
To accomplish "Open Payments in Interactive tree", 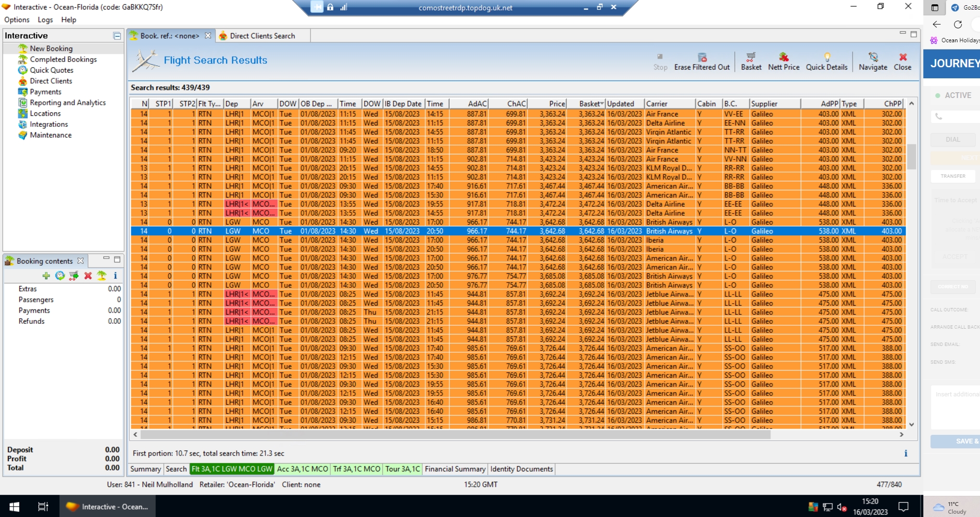I will coord(46,92).
